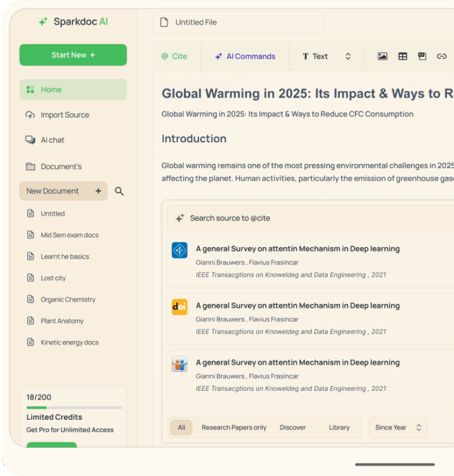Image resolution: width=454 pixels, height=476 pixels.
Task: Select the first survey result with blue icon
Action: click(310, 262)
